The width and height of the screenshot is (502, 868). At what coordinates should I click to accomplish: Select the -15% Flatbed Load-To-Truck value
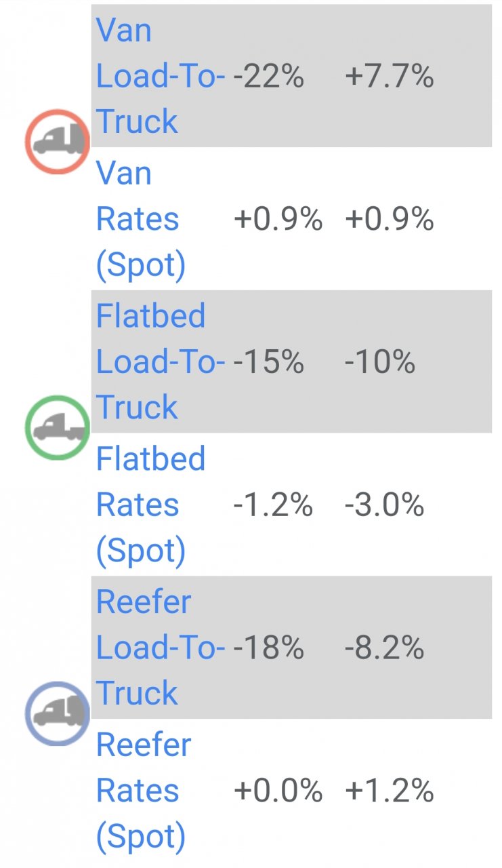pyautogui.click(x=268, y=362)
